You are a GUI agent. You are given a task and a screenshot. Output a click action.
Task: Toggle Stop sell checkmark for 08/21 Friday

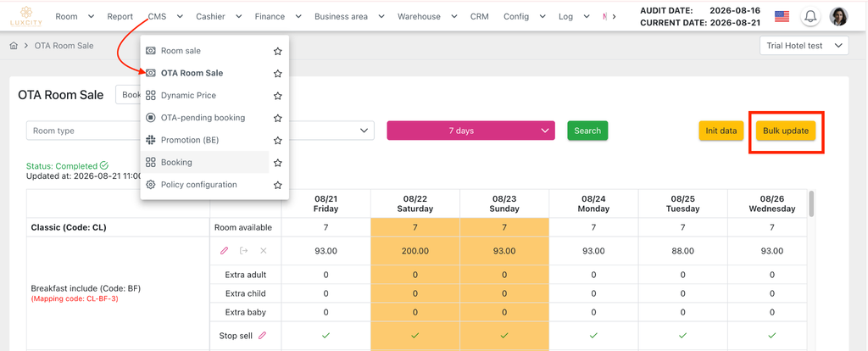pos(325,335)
